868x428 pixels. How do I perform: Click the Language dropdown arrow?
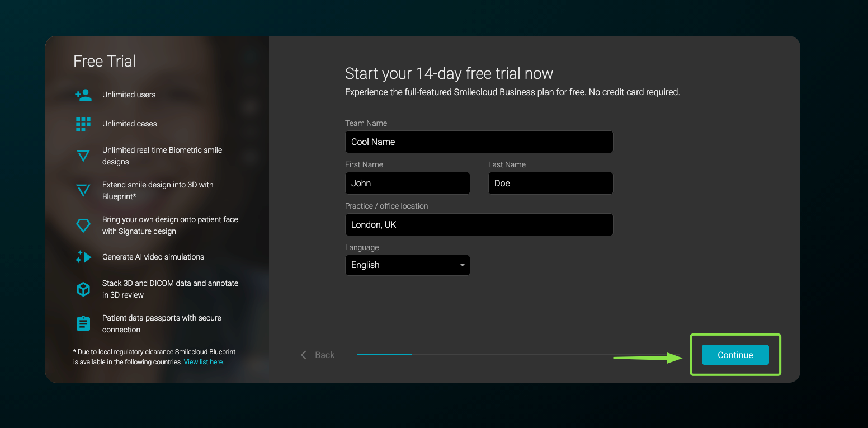pyautogui.click(x=463, y=265)
